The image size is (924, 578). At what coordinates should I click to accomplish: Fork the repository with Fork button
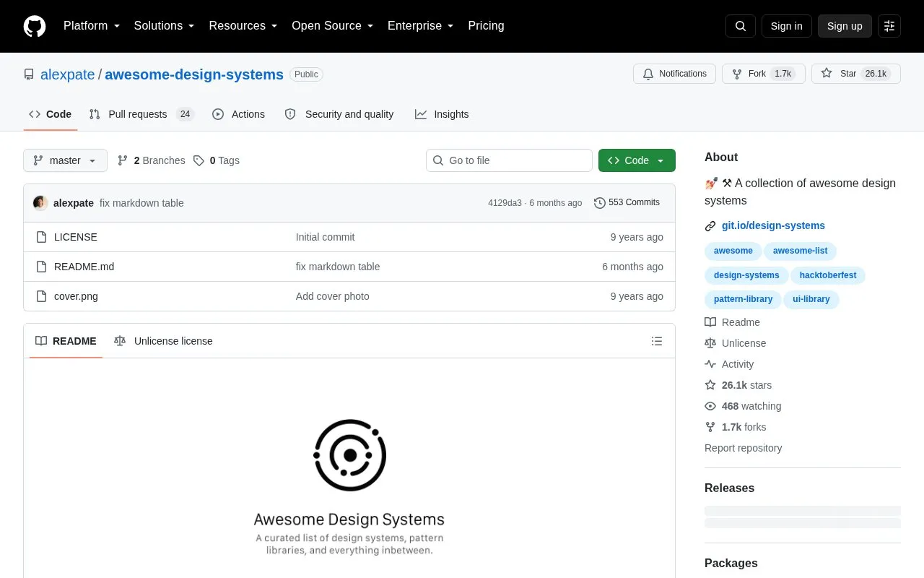pos(764,74)
